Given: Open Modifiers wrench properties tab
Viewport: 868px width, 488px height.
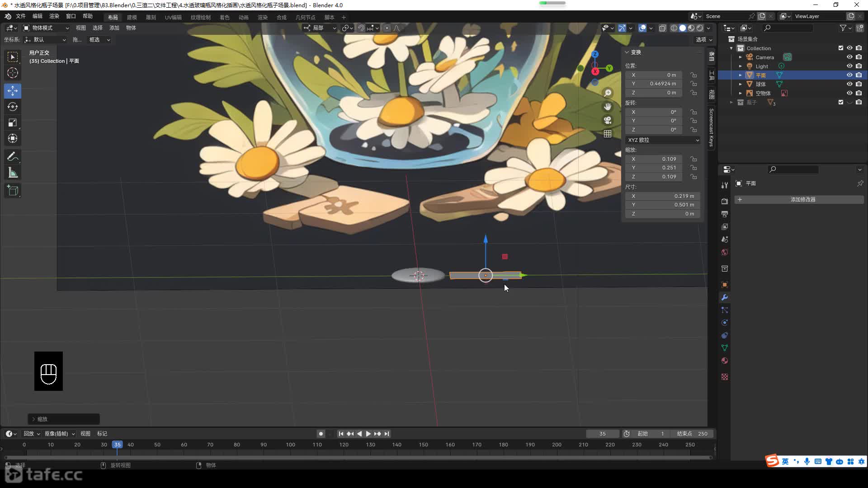Looking at the screenshot, I should click(725, 297).
